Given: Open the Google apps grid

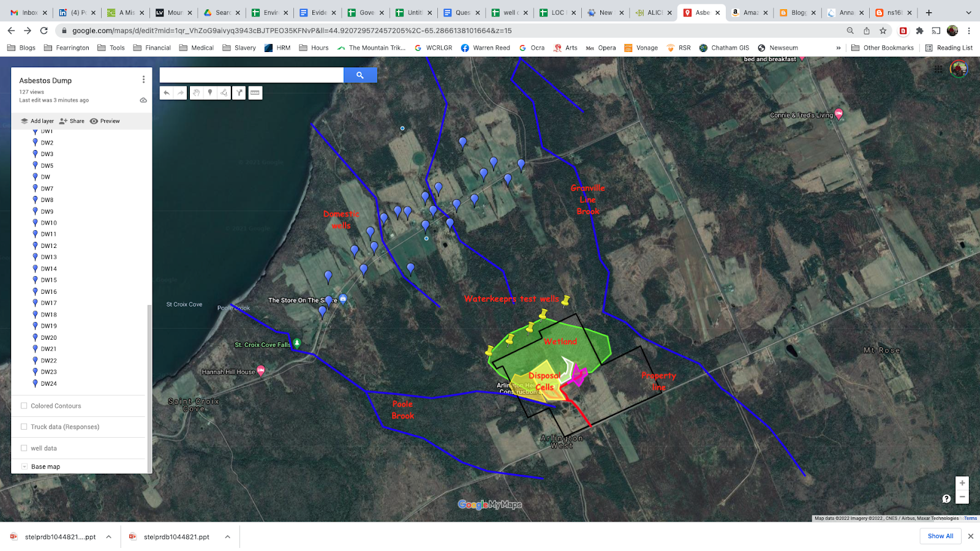Looking at the screenshot, I should [x=938, y=69].
